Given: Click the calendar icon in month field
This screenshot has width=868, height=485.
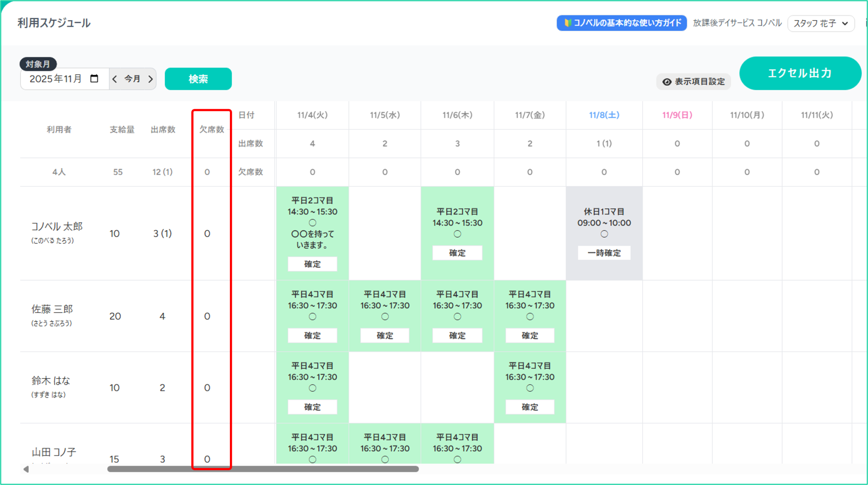Looking at the screenshot, I should pyautogui.click(x=94, y=79).
